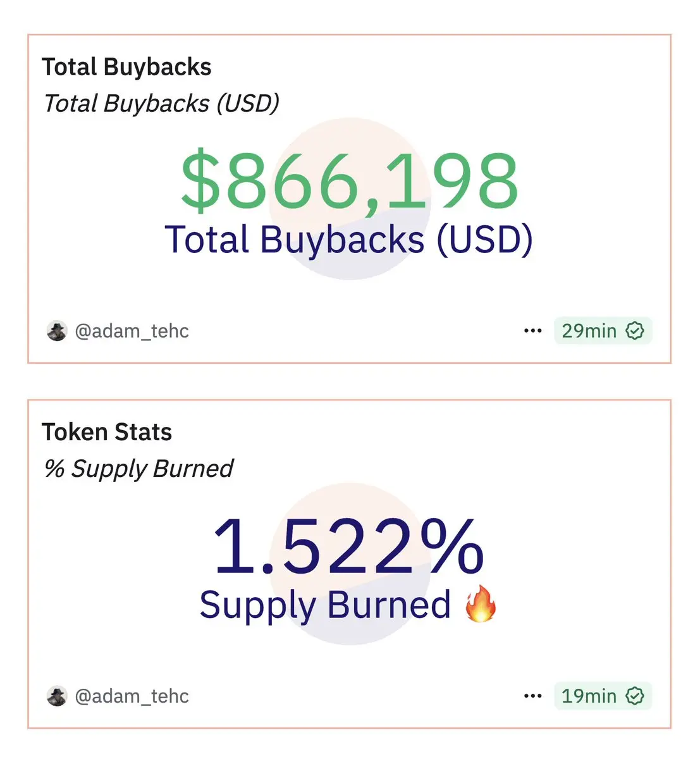Click the verified checkmark beside 29min
Image resolution: width=700 pixels, height=759 pixels.
[634, 331]
